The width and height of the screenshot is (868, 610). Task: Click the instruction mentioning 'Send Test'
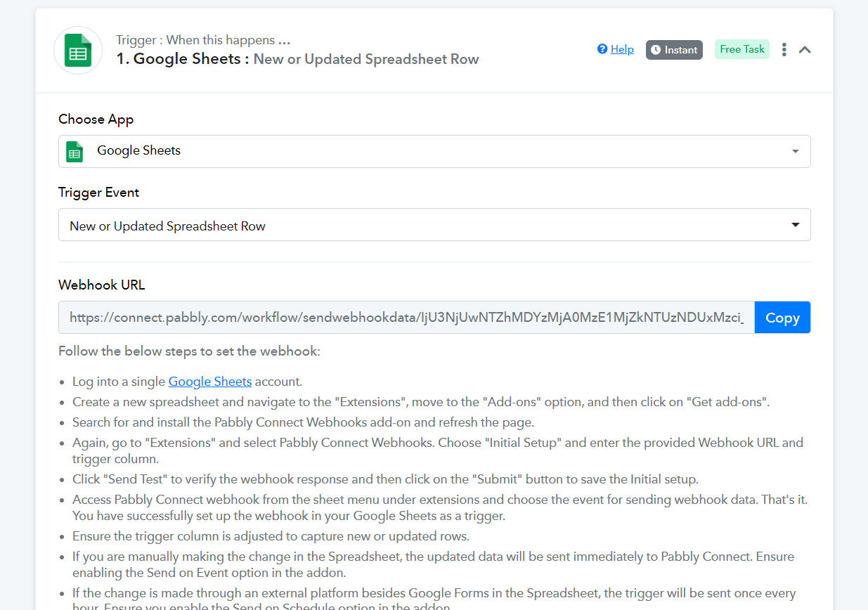[385, 479]
